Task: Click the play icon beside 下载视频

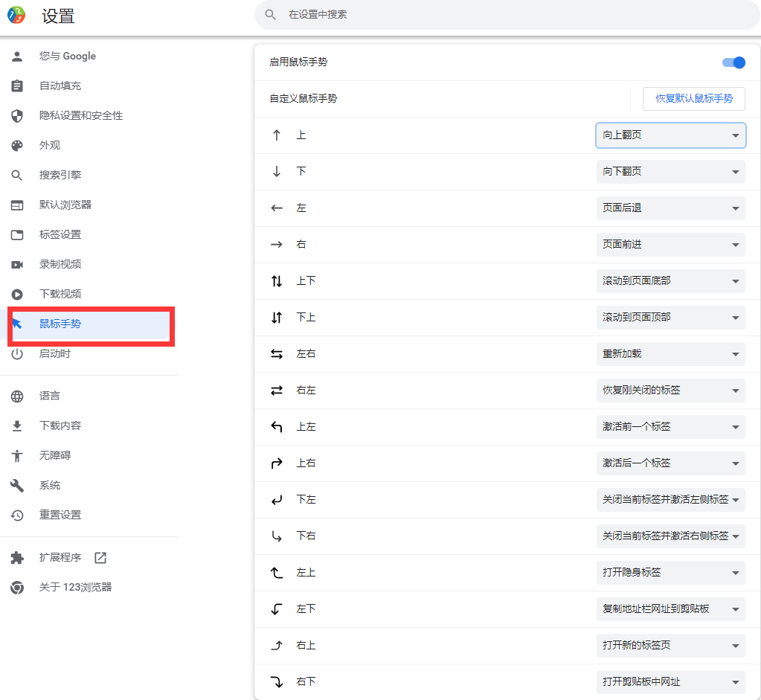Action: pos(17,295)
